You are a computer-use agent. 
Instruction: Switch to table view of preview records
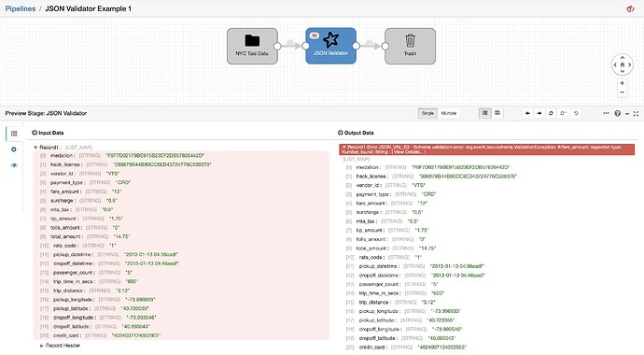click(497, 113)
